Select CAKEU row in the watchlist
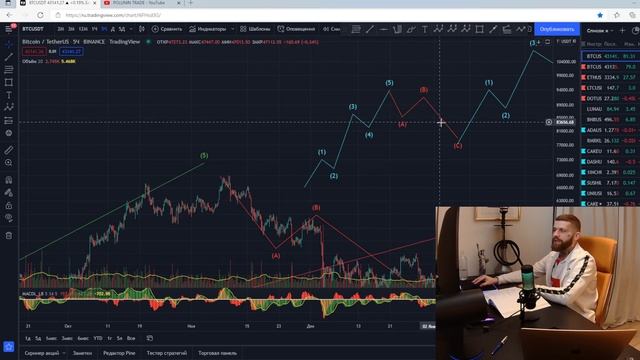This screenshot has height=360, width=640. (x=610, y=151)
